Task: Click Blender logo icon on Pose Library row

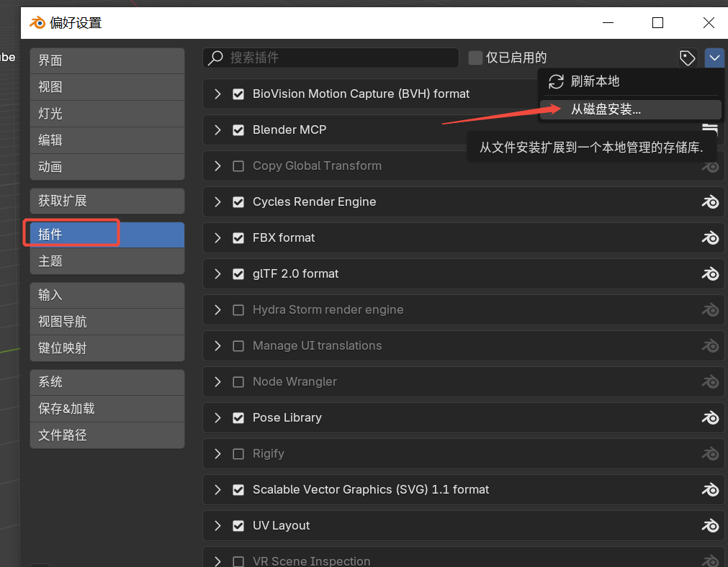Action: click(710, 417)
